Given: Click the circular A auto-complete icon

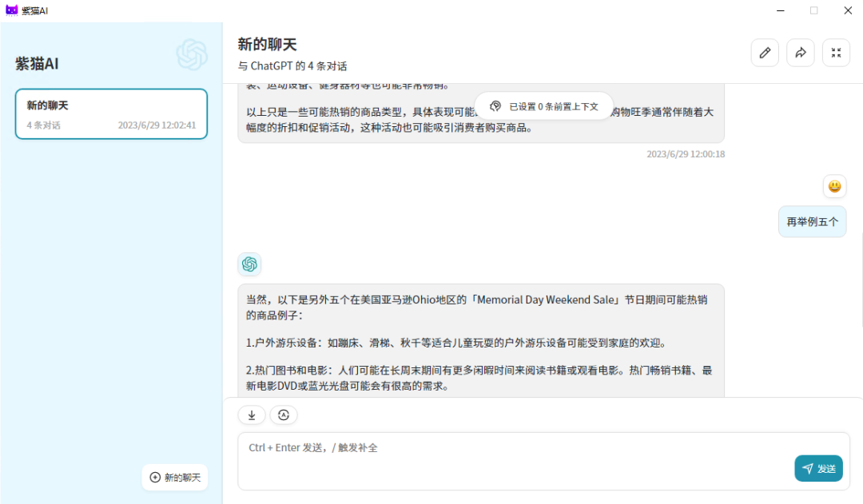Looking at the screenshot, I should coord(284,415).
